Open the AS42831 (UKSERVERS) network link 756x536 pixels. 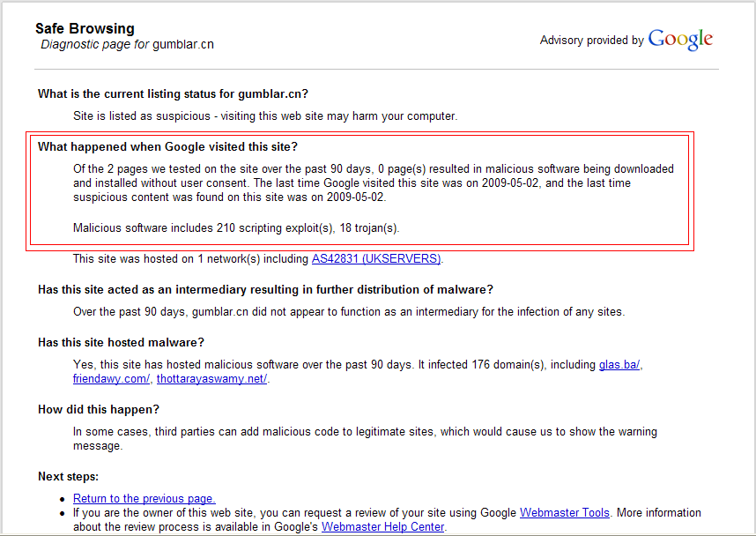tap(376, 259)
